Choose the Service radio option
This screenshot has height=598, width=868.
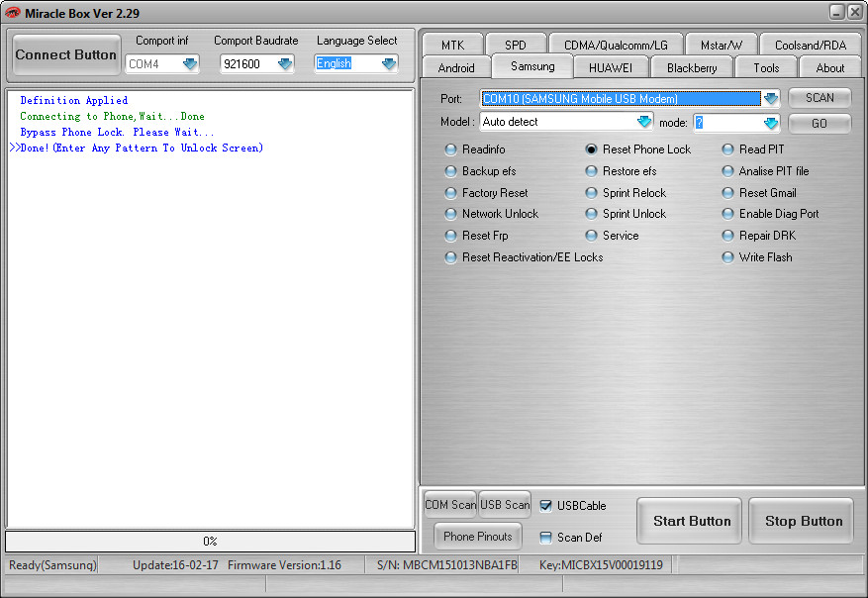tap(591, 236)
